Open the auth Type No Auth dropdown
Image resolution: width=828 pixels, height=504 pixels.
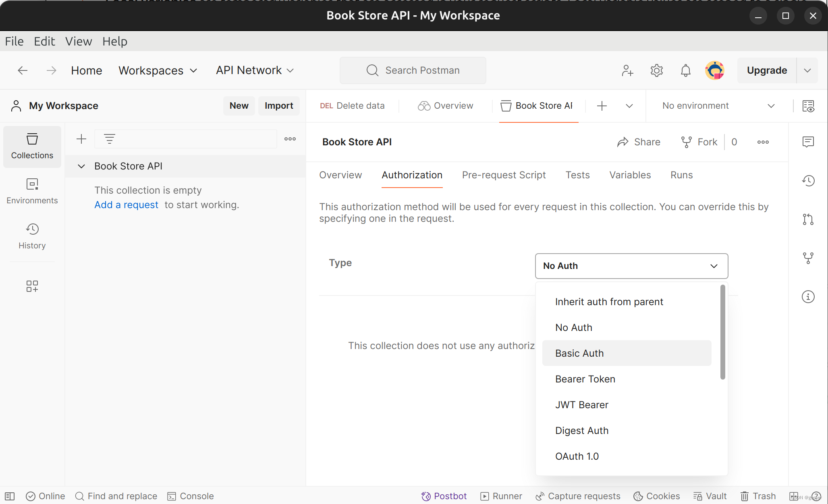(x=631, y=266)
